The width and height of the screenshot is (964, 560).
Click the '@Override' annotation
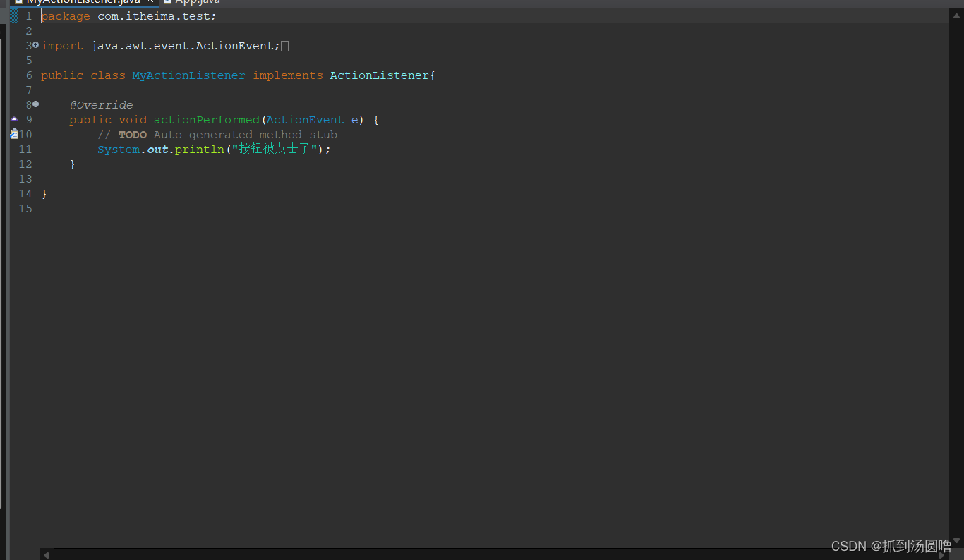(x=101, y=105)
